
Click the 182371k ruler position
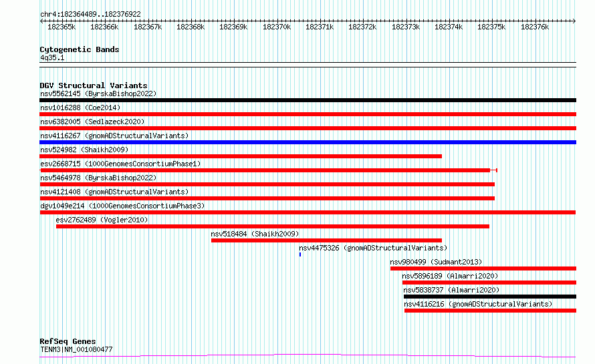tap(320, 27)
